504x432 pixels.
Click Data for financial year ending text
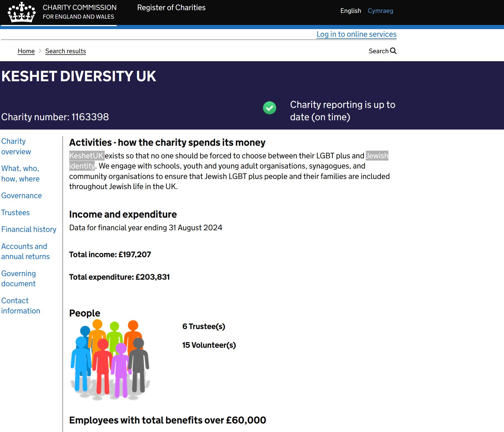(146, 228)
